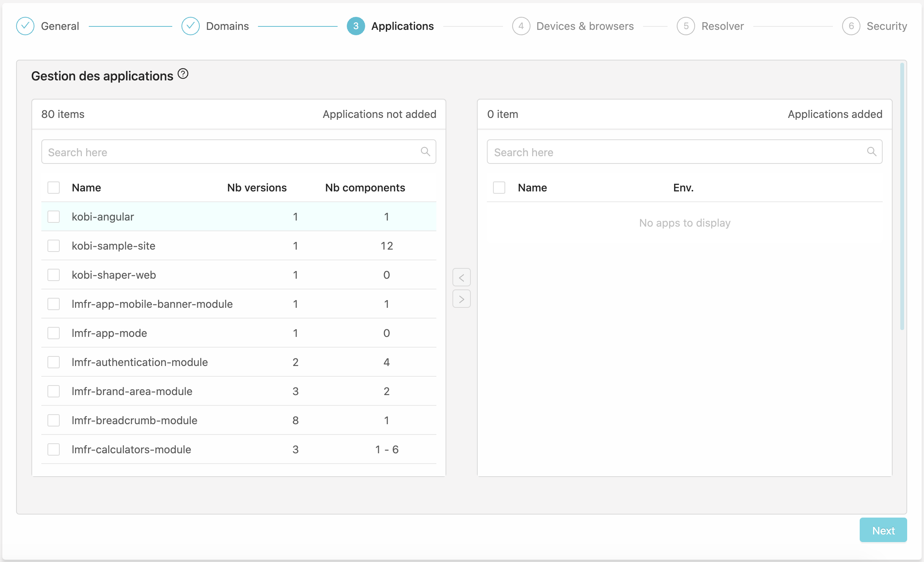Go to the Domains step

(227, 26)
